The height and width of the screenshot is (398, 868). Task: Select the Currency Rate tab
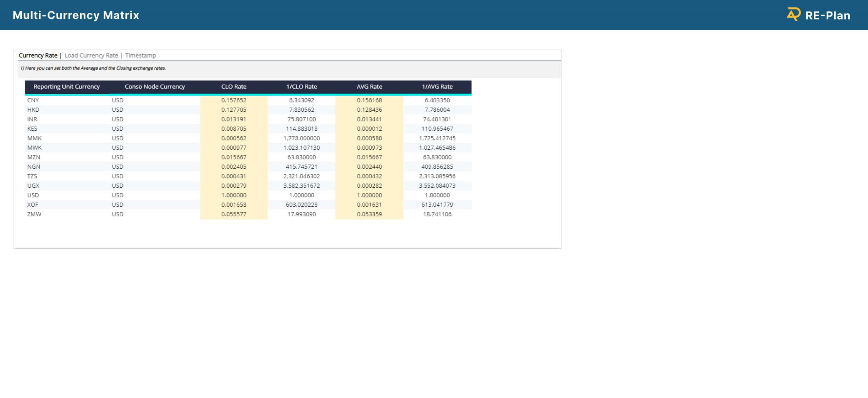[38, 55]
